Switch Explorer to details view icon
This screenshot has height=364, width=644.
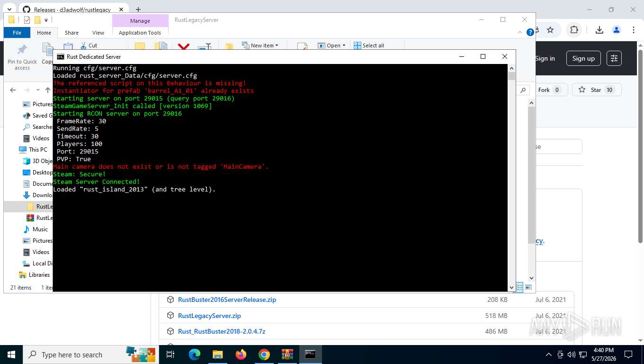pos(519,287)
